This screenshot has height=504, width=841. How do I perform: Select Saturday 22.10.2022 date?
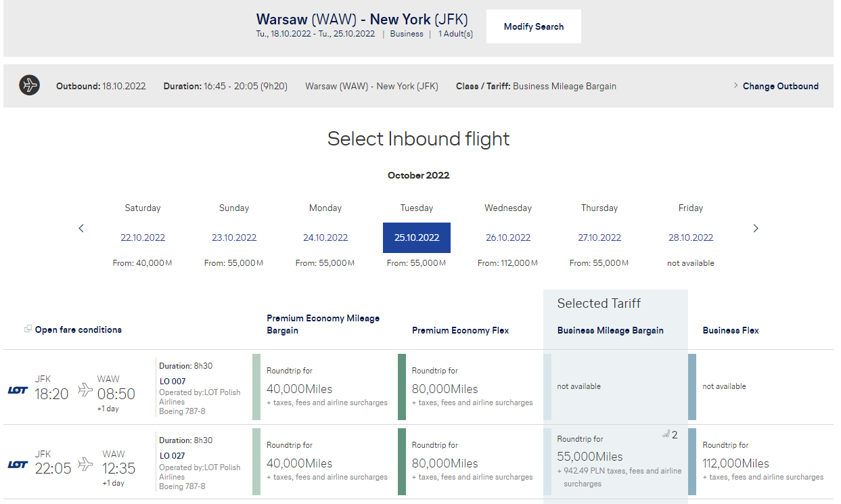(x=143, y=237)
